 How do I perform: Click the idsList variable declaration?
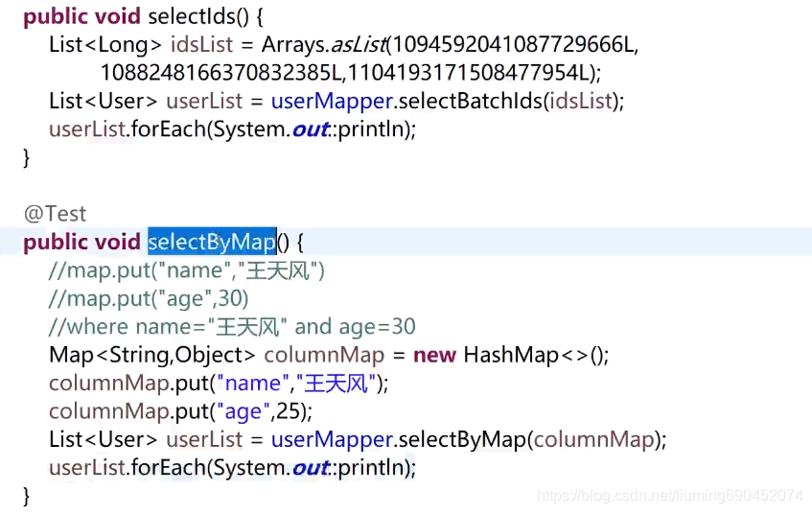coord(202,45)
